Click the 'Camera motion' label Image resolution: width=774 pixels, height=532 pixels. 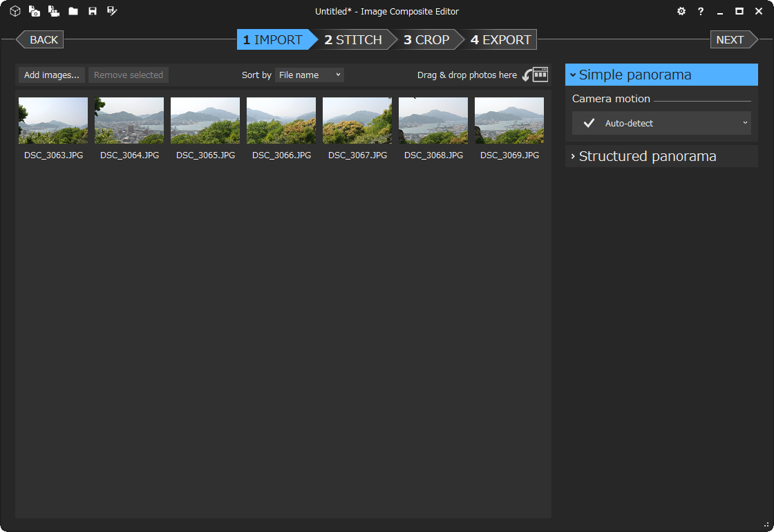611,99
